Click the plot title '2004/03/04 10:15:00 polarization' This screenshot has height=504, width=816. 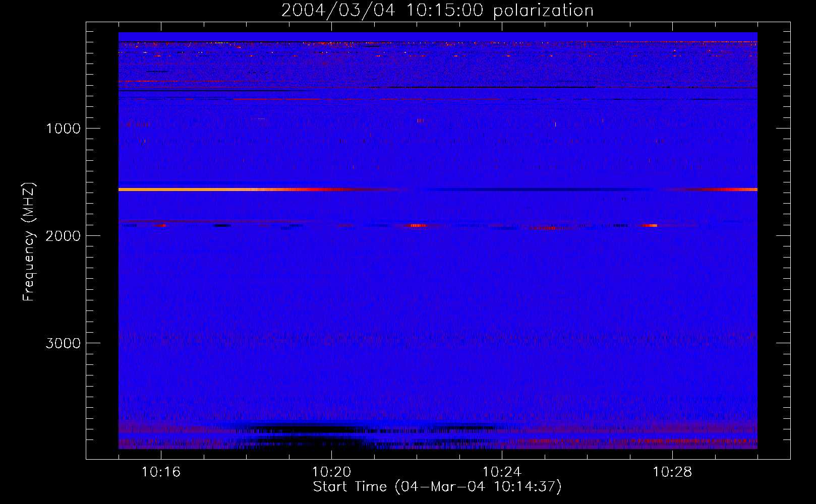point(437,11)
